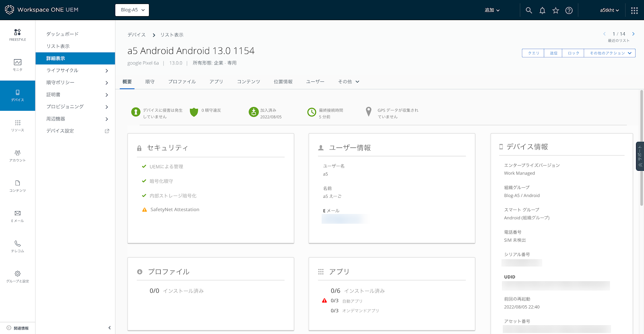Screen dimensions: 644x334
Task: Open the コンテンツ sidebar section
Action: point(17,186)
